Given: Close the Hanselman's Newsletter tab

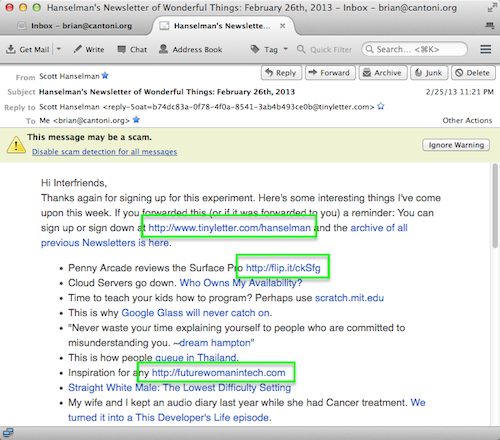Looking at the screenshot, I should (x=283, y=26).
